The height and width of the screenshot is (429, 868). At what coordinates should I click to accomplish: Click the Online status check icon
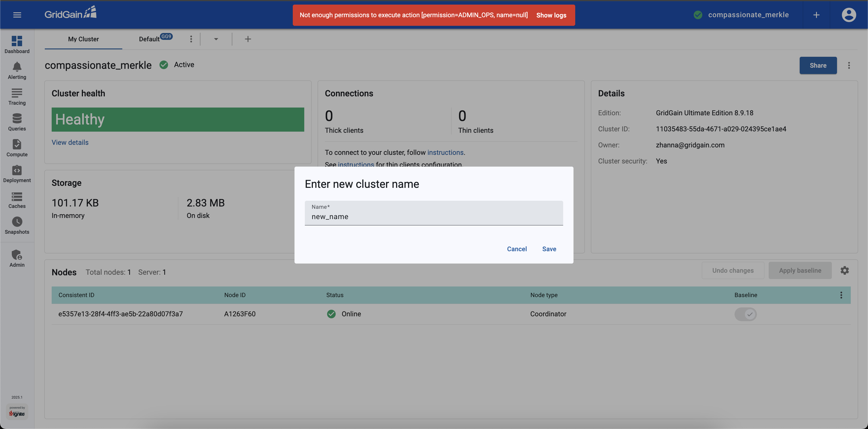[x=331, y=314]
